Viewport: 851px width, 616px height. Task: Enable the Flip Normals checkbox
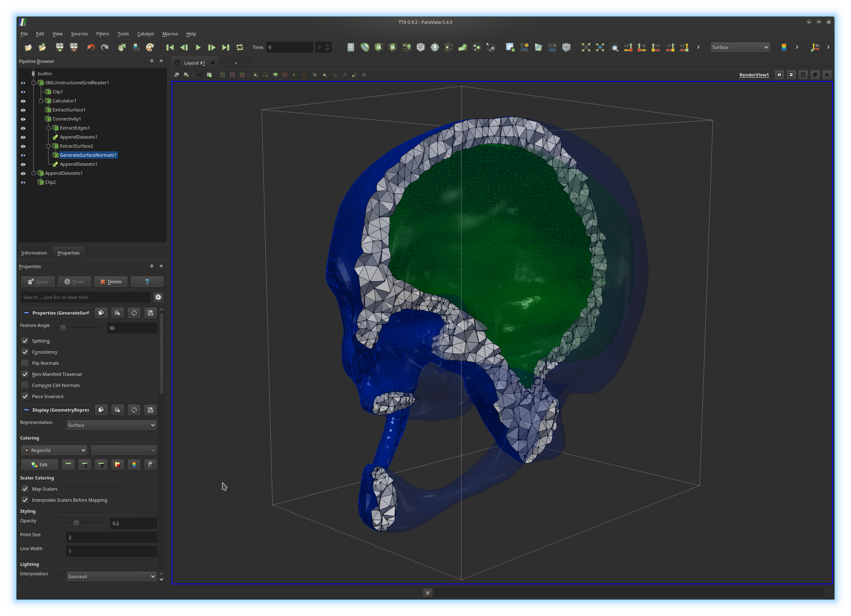25,363
